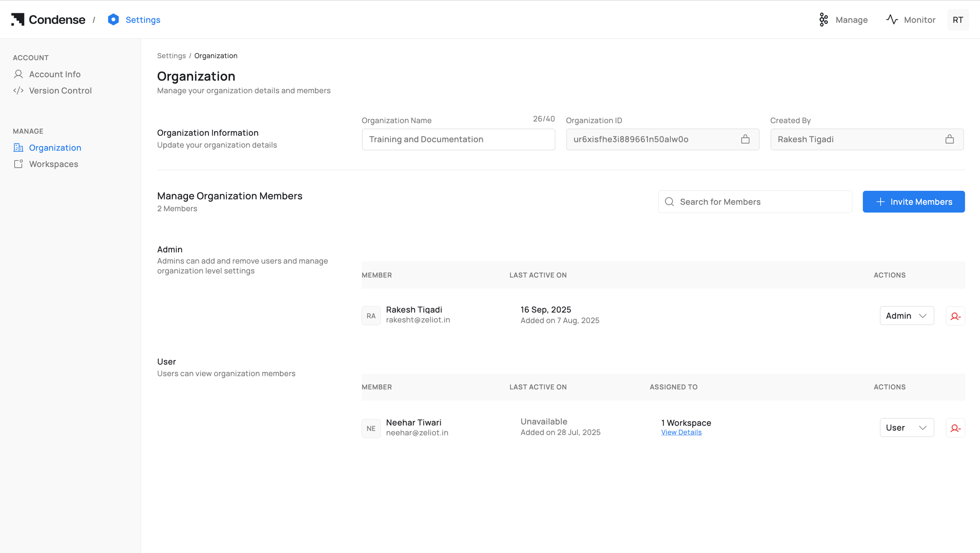Open the Manage menu in top bar

click(x=843, y=20)
